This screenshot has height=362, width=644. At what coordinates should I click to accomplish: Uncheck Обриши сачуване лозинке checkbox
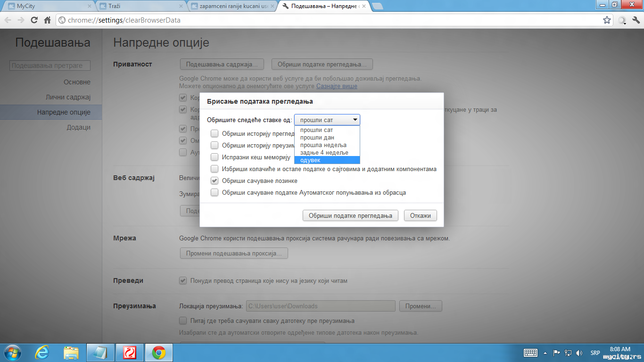(x=215, y=181)
